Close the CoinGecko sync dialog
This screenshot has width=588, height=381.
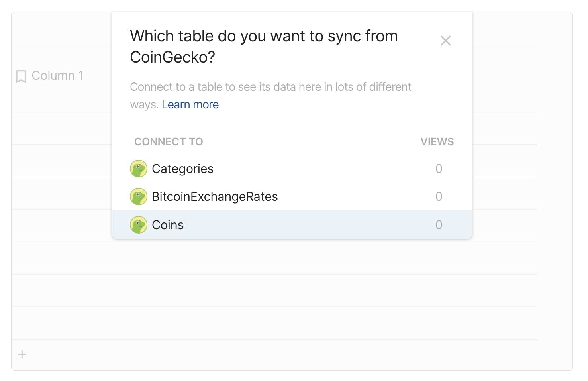445,41
